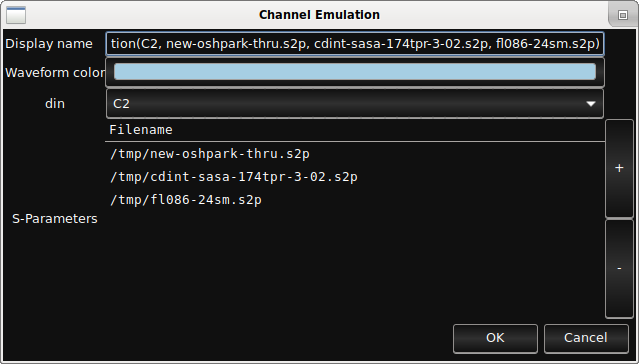Click empty area below the file list entries

(355, 265)
